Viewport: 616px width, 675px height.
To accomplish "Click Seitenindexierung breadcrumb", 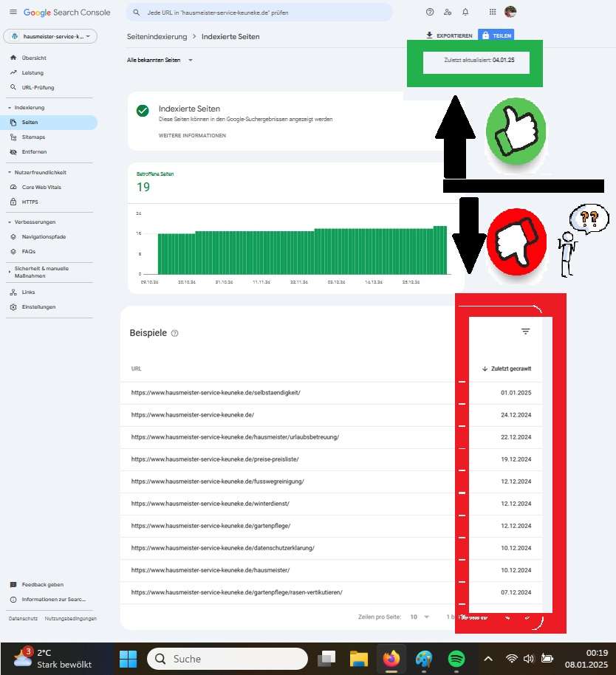I will click(157, 37).
